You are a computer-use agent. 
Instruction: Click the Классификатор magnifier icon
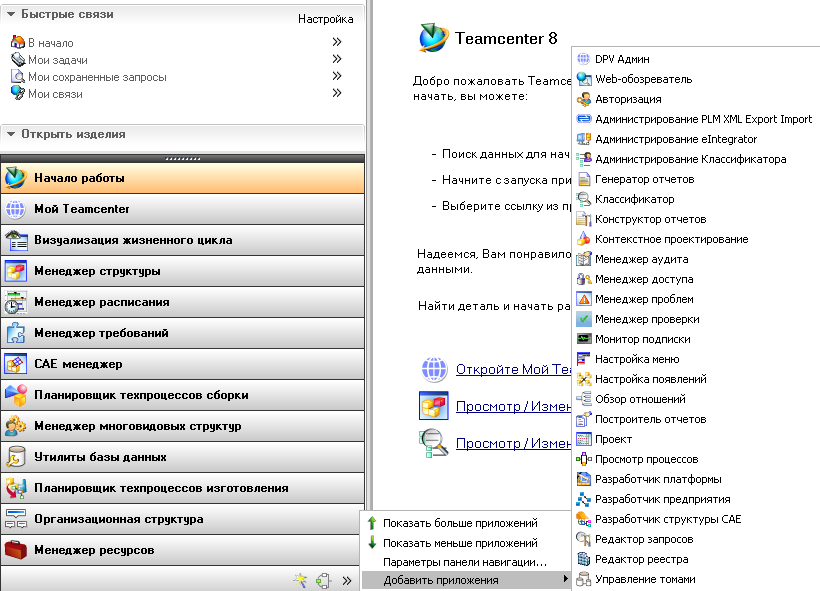pos(584,199)
